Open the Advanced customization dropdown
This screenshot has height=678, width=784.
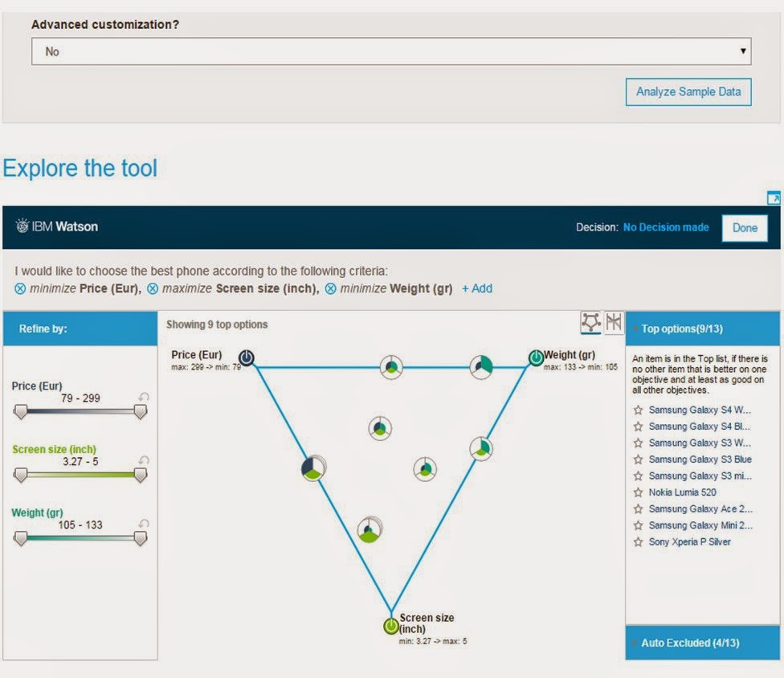[391, 51]
